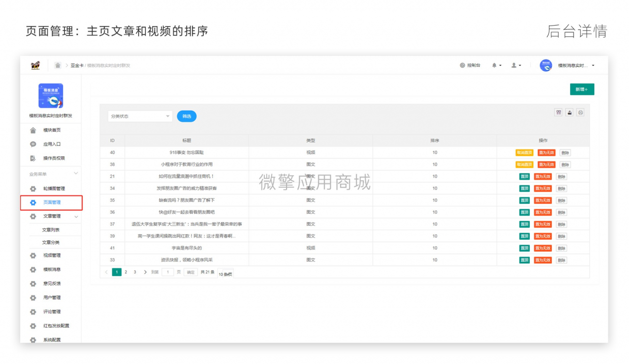Click 置为无效 for ID 21 row

click(543, 177)
